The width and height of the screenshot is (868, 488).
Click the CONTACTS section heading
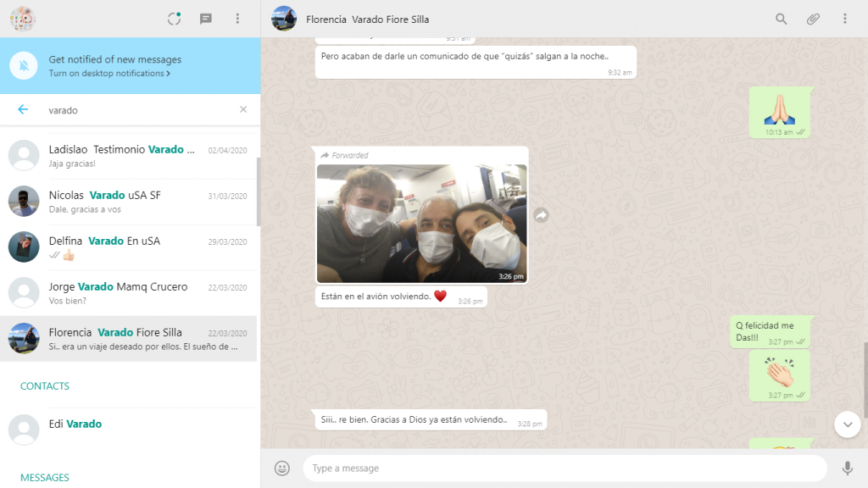[45, 386]
